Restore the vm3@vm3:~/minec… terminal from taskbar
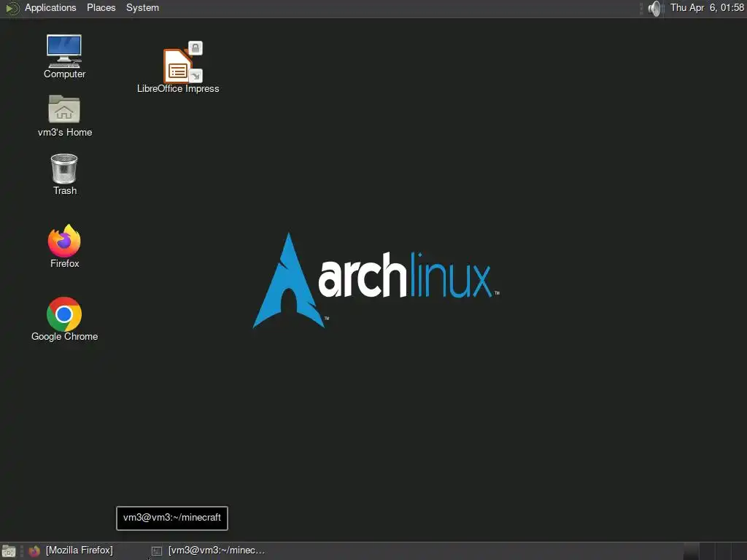 coord(209,551)
